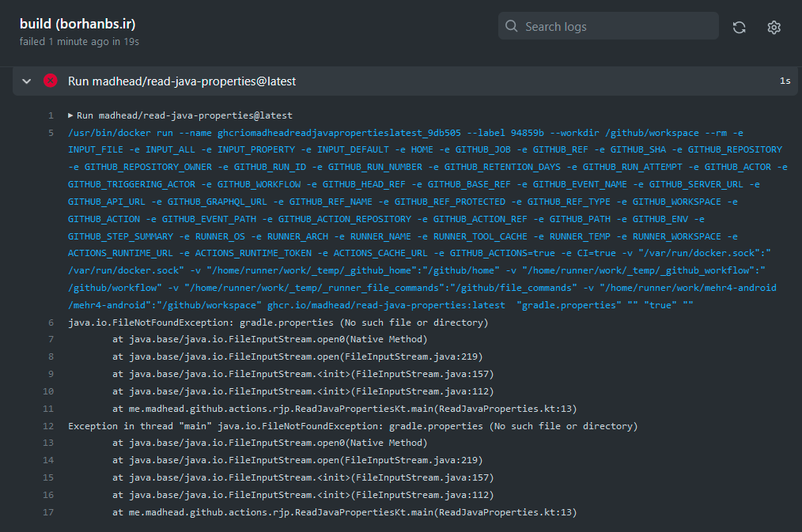Click the 'GITHUB_TRIGGERING_ACTOR' log line
Viewport: 802px width, 532px height.
[414, 184]
